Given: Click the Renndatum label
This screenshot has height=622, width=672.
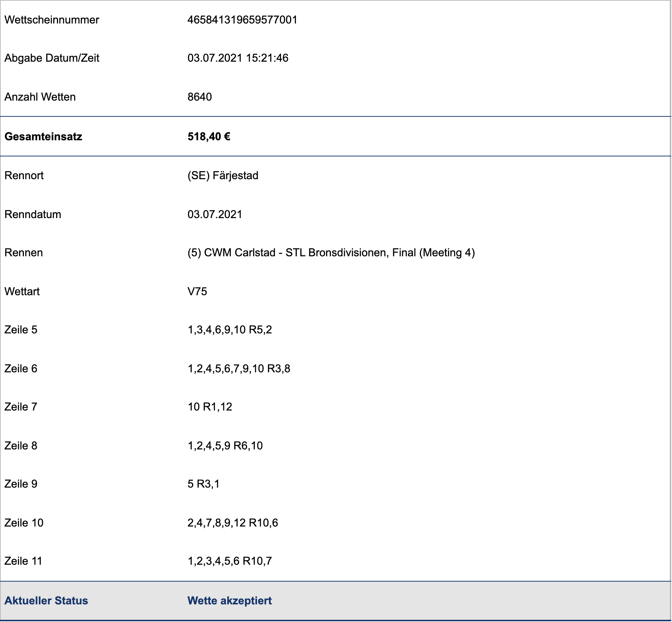Looking at the screenshot, I should (33, 214).
